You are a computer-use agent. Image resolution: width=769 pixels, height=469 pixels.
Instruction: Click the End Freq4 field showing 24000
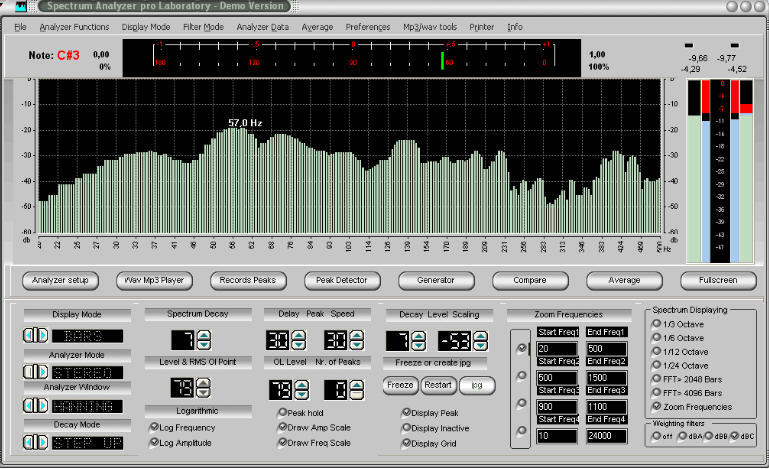607,436
